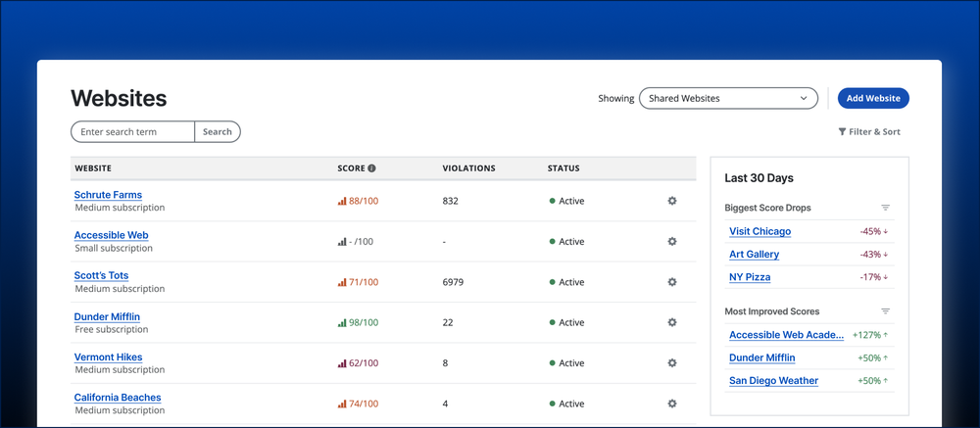Click down arrow next to Visit Chicago -45%

coord(886,232)
